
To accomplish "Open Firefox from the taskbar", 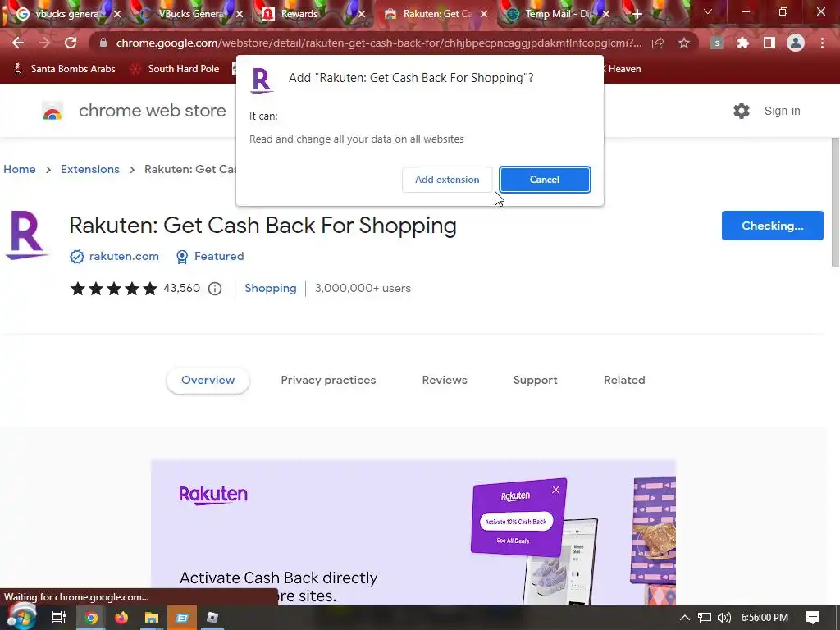I will click(x=121, y=618).
